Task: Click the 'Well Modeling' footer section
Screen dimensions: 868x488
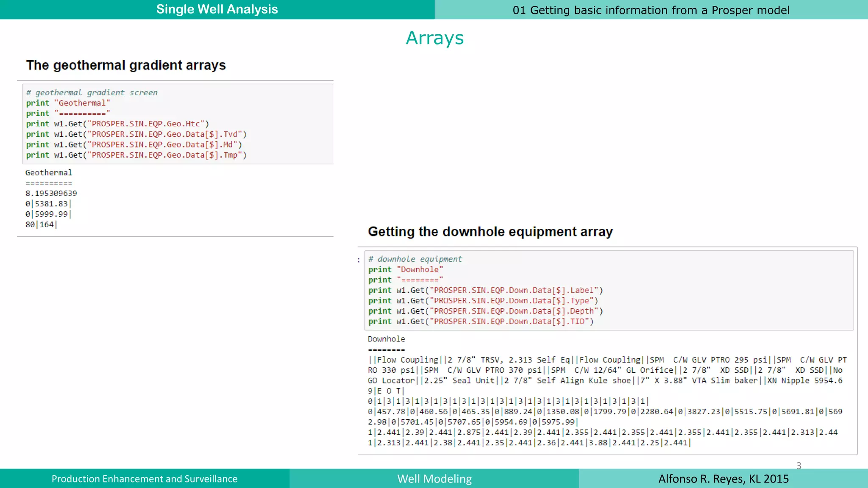Action: pyautogui.click(x=434, y=479)
